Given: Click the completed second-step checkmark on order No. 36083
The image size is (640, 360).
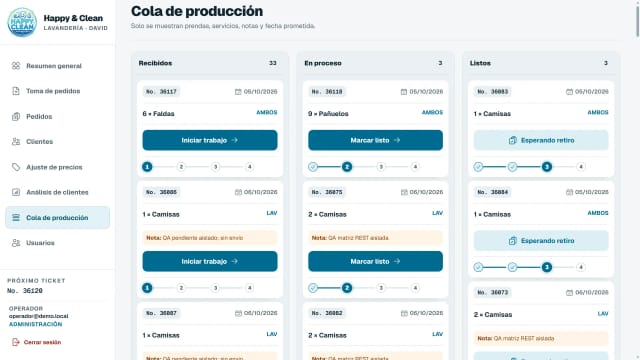Looking at the screenshot, I should 512,167.
